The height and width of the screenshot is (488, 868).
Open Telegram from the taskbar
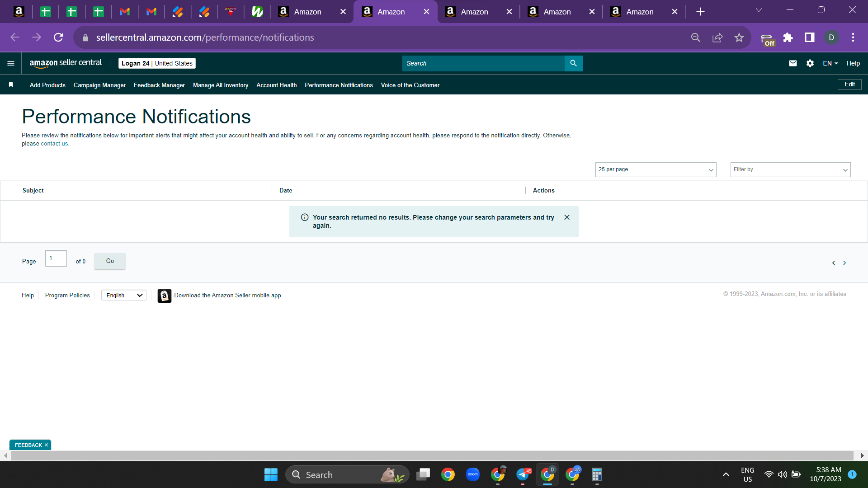point(523,474)
